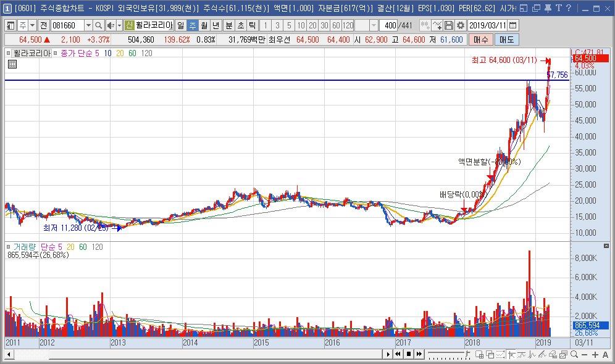615x364 pixels.
Task: Select monthly 월 period
Action: [x=204, y=25]
